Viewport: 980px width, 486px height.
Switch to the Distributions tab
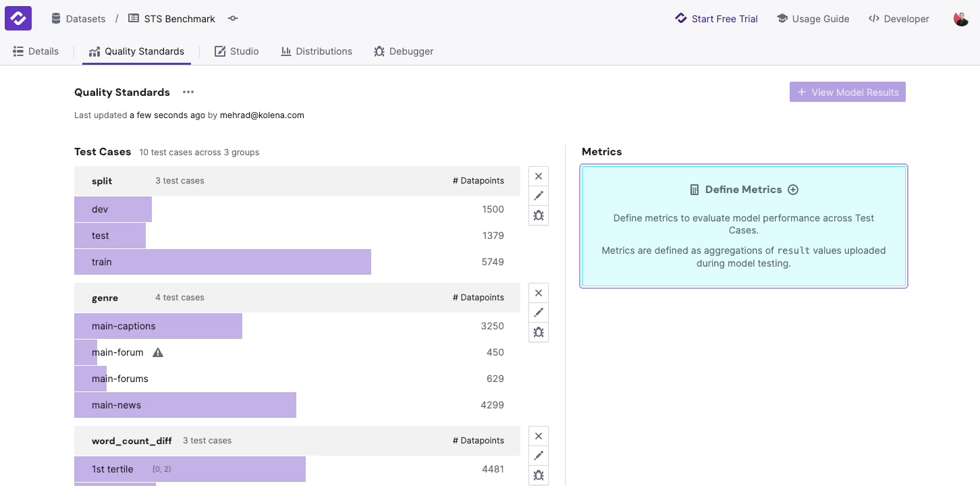pyautogui.click(x=316, y=51)
